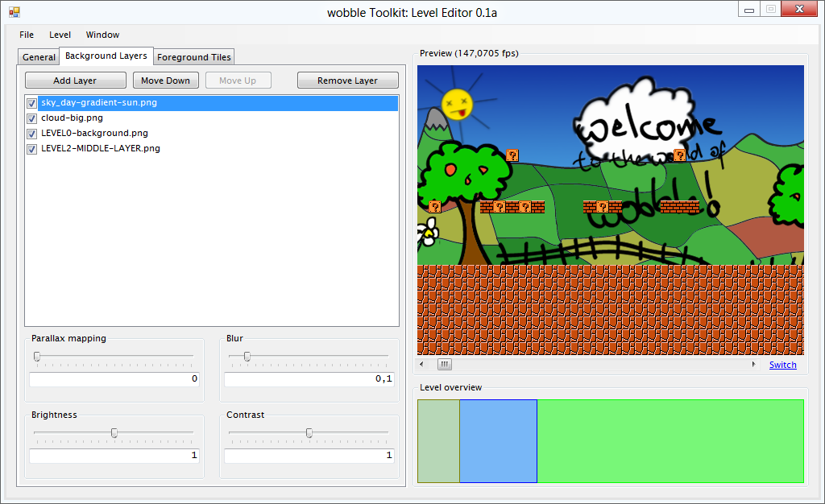Screen dimensions: 825x504
Task: Click the Blur value field showing 0,1
Action: click(309, 379)
